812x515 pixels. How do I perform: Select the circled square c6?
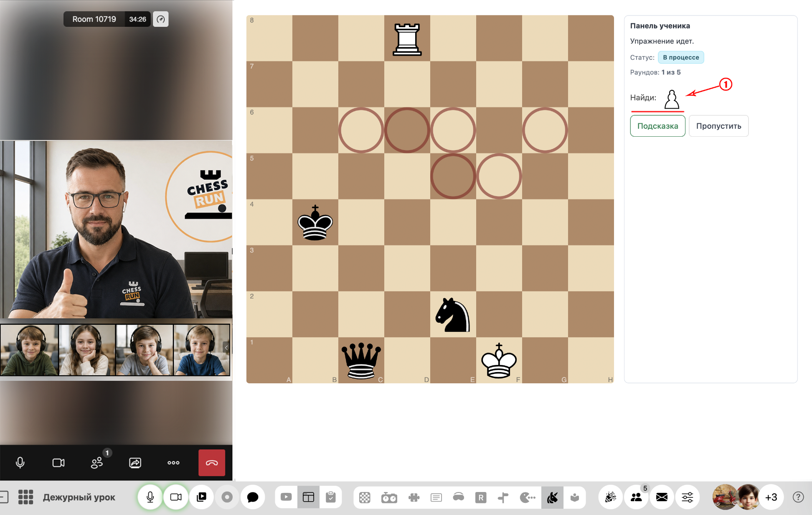pos(361,130)
